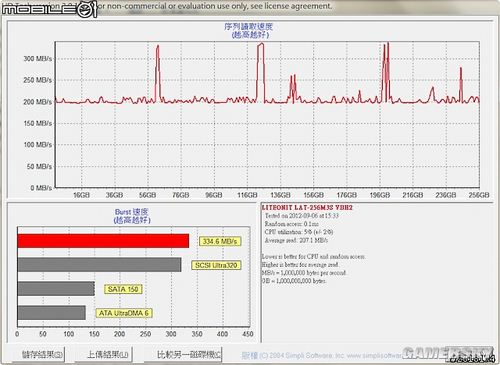Click the 334.6 MB/s yellow label
This screenshot has width=500, height=365.
click(220, 241)
